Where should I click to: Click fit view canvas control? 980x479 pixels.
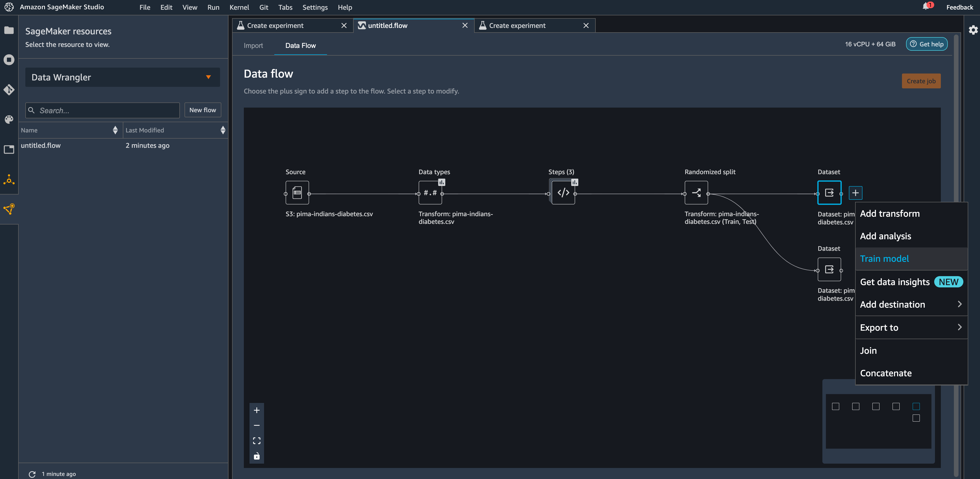tap(257, 441)
